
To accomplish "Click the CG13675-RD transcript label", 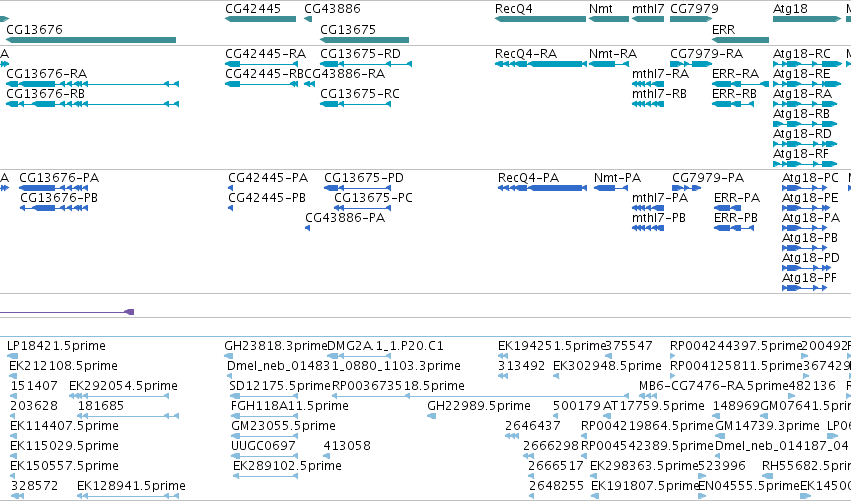I will [x=360, y=54].
